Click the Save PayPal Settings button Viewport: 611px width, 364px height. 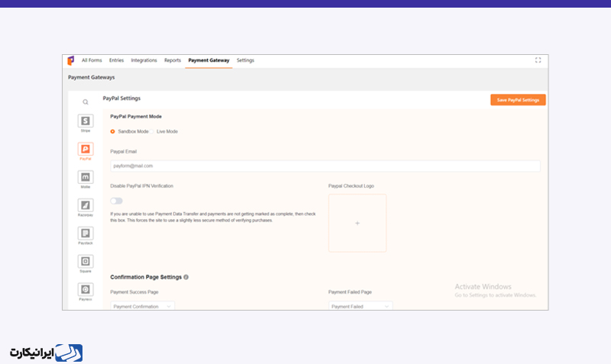518,100
